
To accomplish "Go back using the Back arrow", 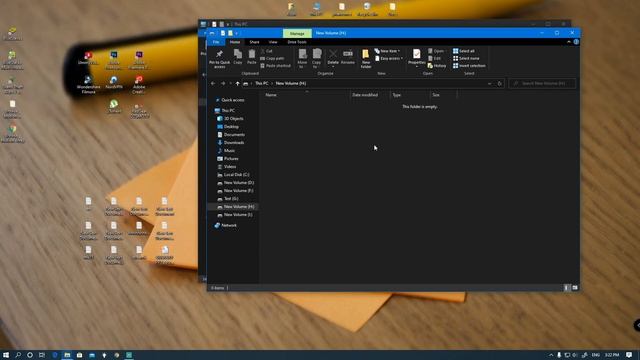I will click(x=213, y=83).
